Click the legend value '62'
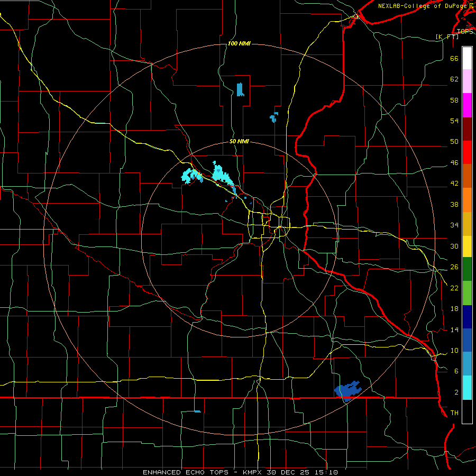Image resolution: width=476 pixels, height=476 pixels. pyautogui.click(x=454, y=79)
